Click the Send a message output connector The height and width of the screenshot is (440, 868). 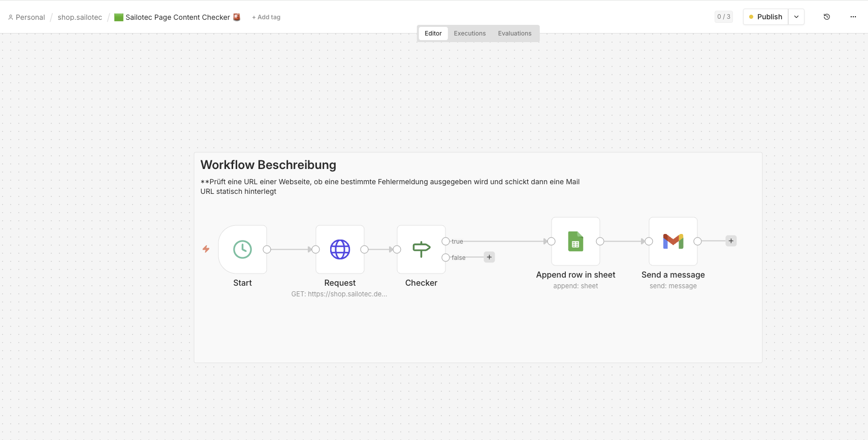[697, 241]
